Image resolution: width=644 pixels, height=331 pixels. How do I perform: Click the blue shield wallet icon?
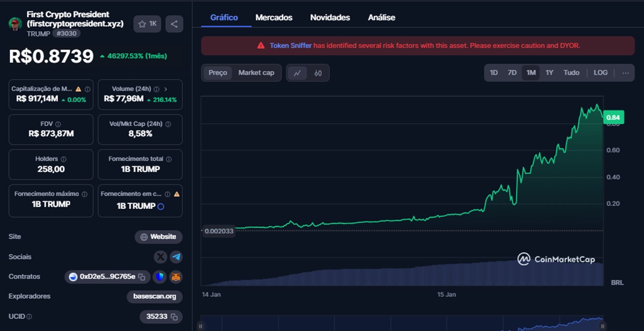click(x=160, y=277)
